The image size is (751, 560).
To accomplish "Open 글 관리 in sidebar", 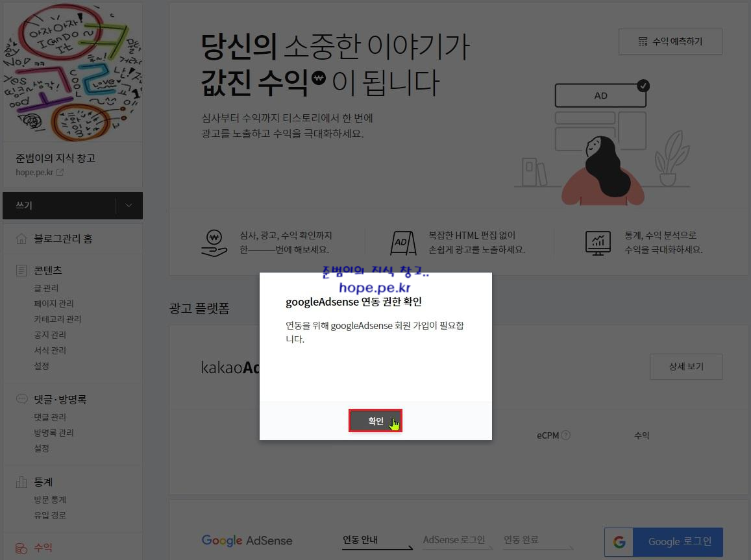I will [46, 288].
